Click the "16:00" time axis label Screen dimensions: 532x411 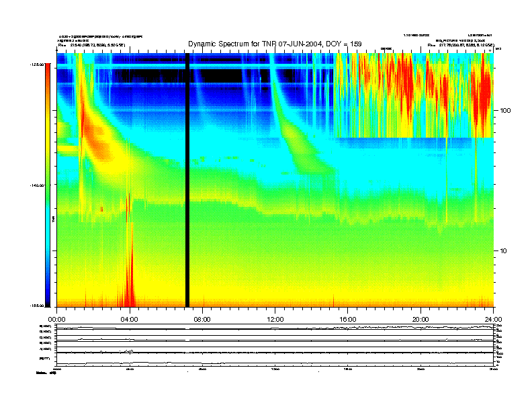click(x=348, y=320)
